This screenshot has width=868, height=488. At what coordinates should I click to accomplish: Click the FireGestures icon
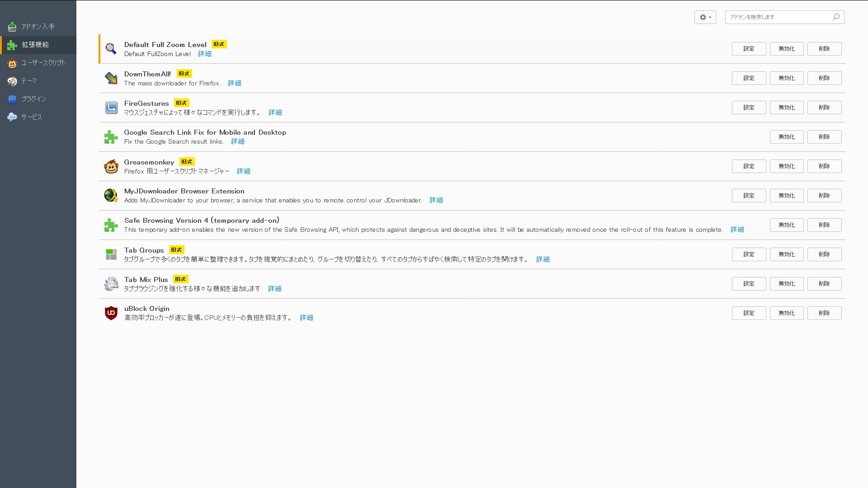pyautogui.click(x=111, y=108)
